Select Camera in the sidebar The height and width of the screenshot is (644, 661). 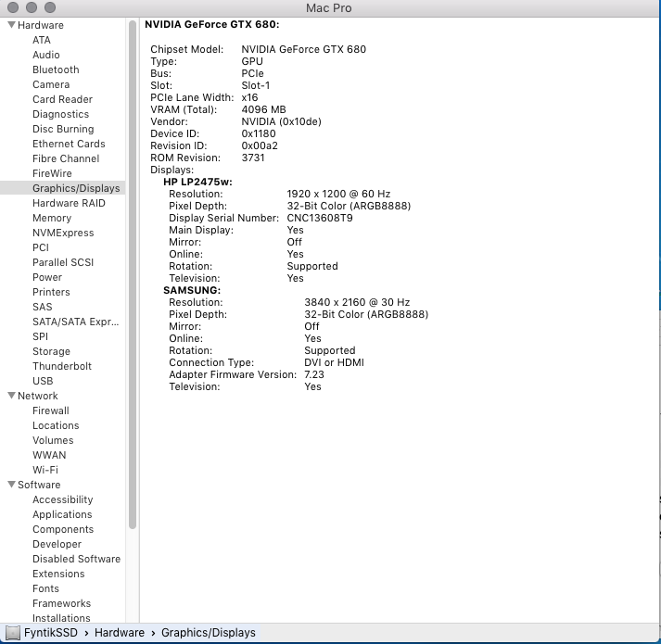click(x=51, y=84)
